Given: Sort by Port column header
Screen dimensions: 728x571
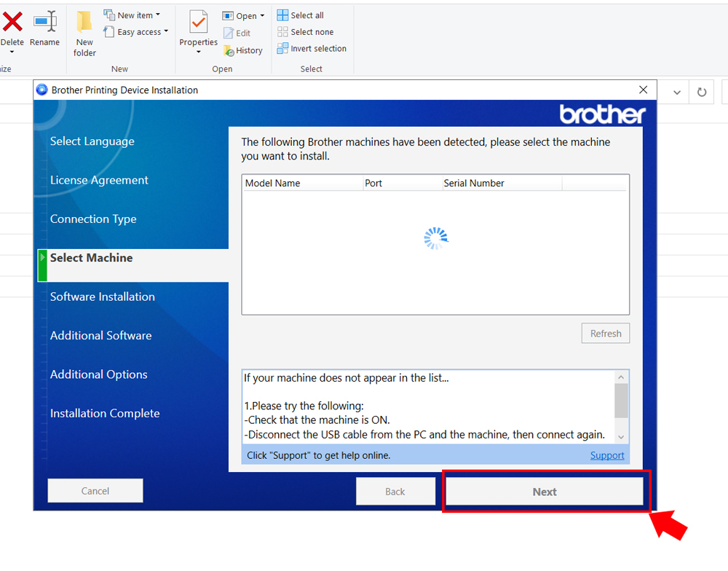Looking at the screenshot, I should click(402, 183).
